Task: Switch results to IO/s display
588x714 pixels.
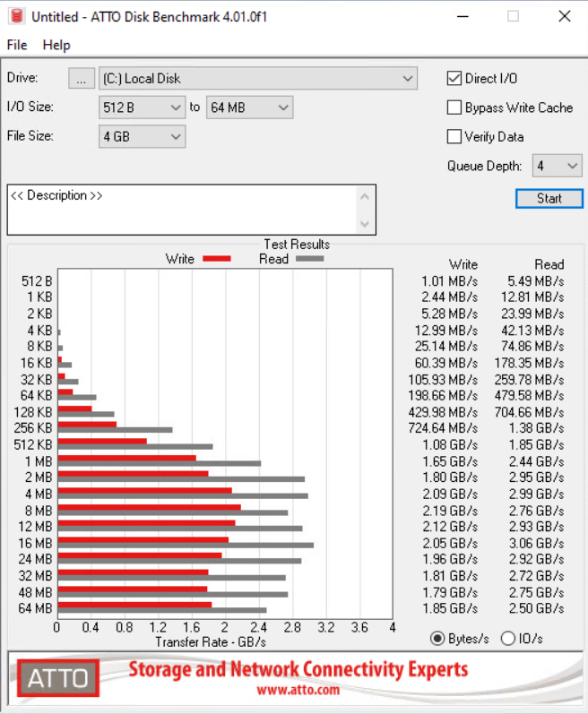Action: coord(507,639)
